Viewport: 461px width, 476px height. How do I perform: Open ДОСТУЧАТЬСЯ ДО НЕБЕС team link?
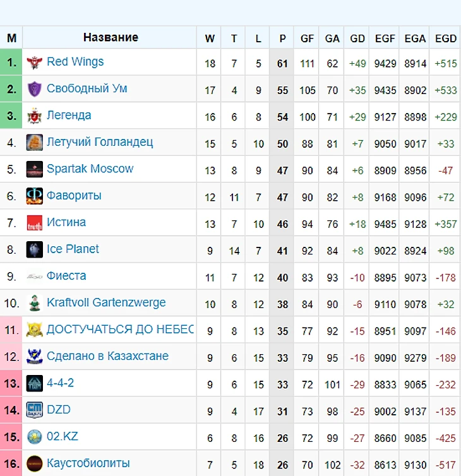tap(120, 330)
